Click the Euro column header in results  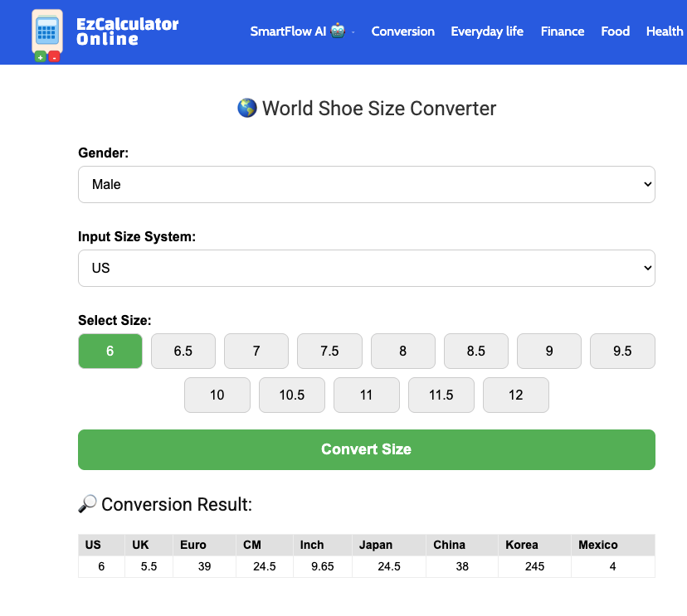(192, 545)
